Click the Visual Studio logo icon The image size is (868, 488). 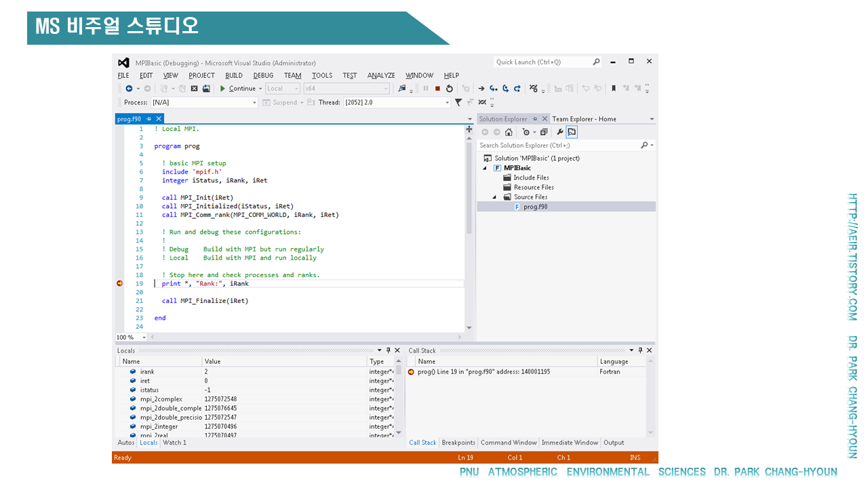pyautogui.click(x=123, y=62)
